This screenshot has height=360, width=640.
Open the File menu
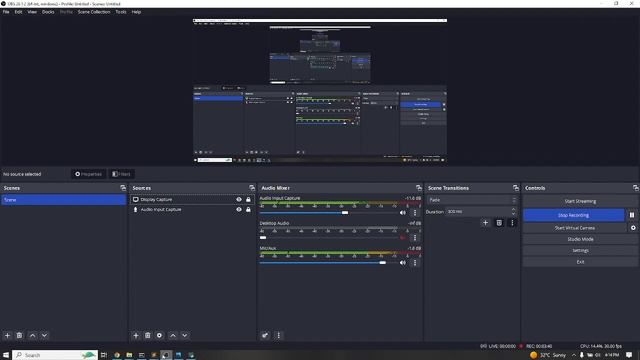tap(6, 12)
